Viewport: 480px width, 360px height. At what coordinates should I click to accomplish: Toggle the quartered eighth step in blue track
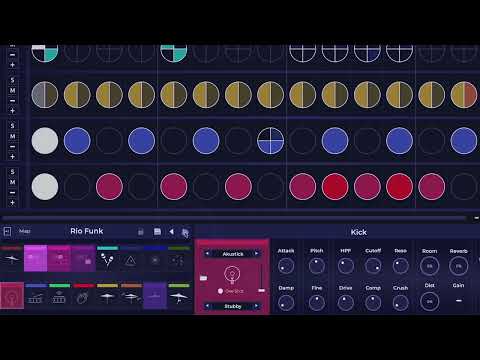coord(270,141)
